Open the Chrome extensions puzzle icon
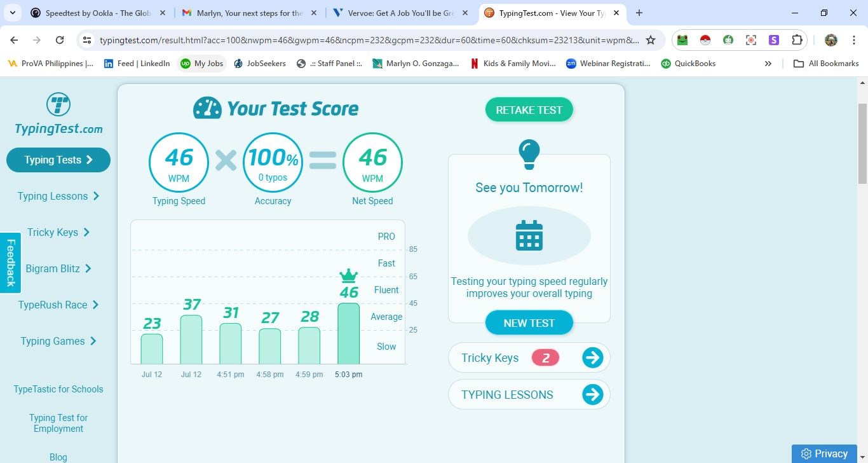The height and width of the screenshot is (463, 868). pyautogui.click(x=796, y=39)
